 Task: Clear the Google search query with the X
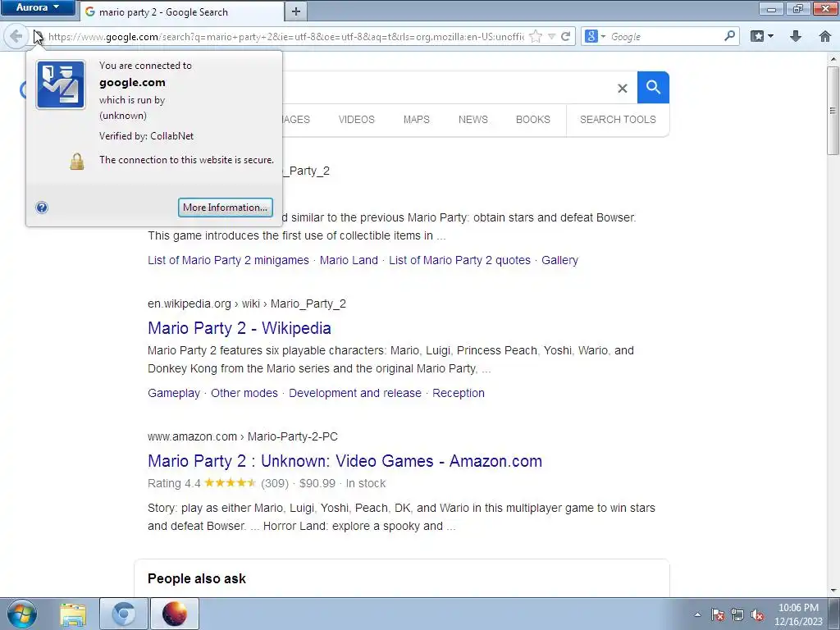[622, 89]
